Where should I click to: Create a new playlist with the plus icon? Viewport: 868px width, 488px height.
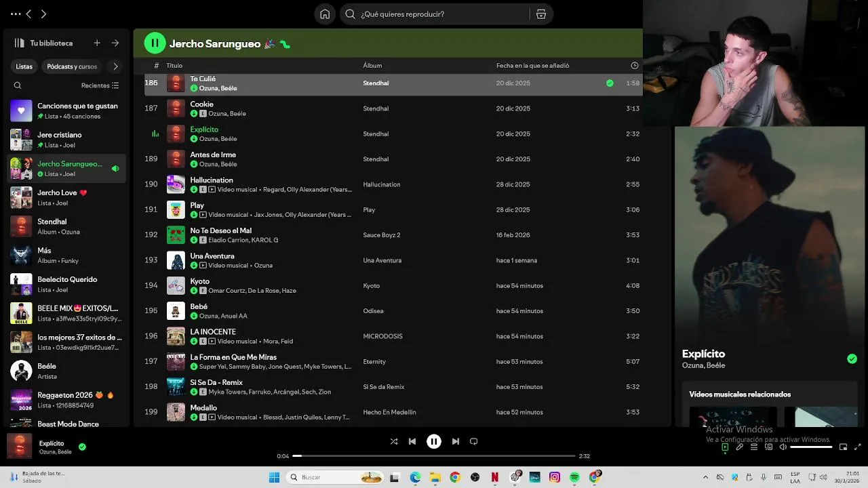pyautogui.click(x=97, y=43)
